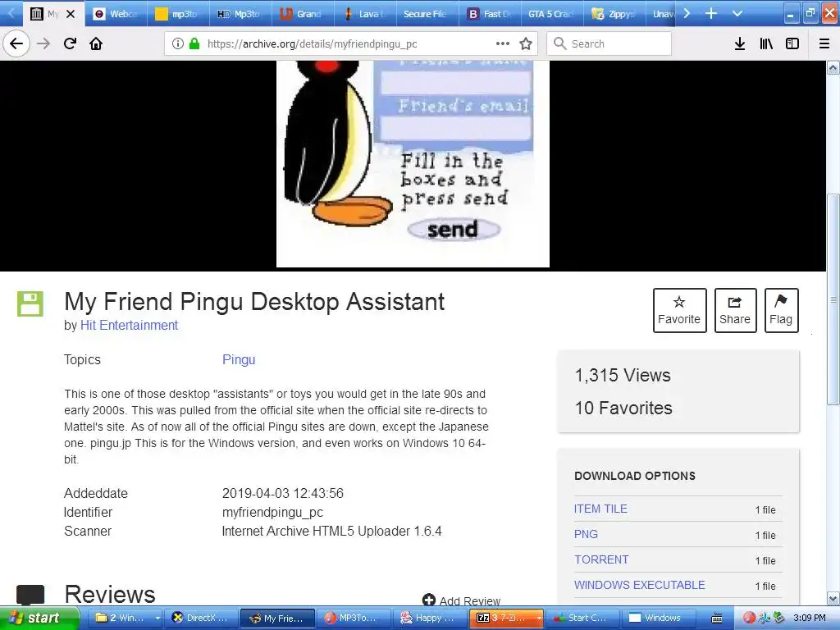Switch to the Zippyshare tab
The width and height of the screenshot is (840, 630).
point(614,14)
